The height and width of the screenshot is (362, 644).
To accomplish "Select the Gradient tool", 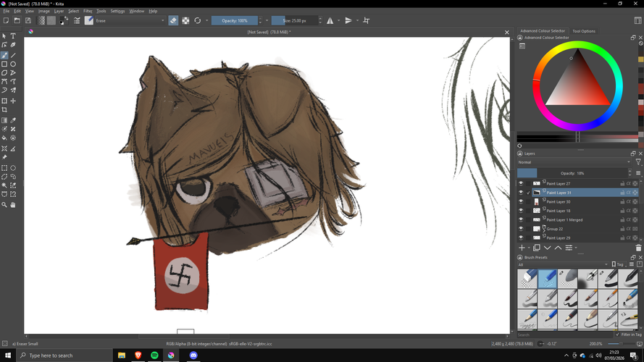I will click(x=4, y=120).
